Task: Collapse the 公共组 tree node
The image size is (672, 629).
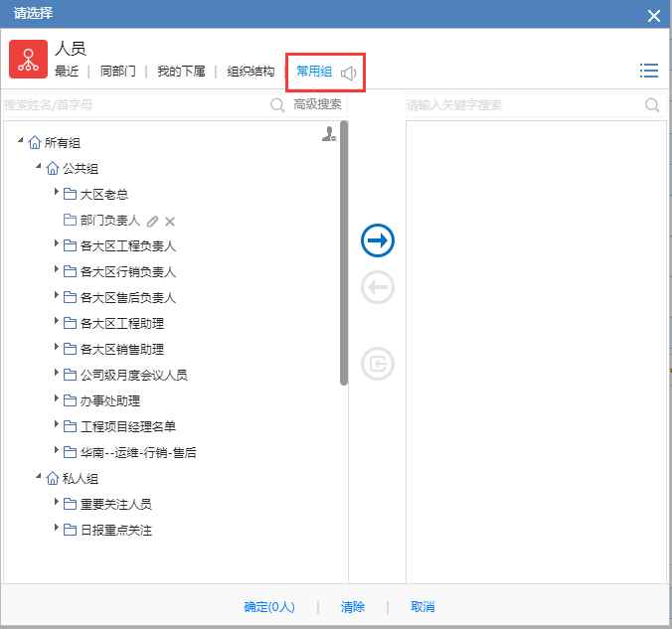Action: tap(39, 168)
